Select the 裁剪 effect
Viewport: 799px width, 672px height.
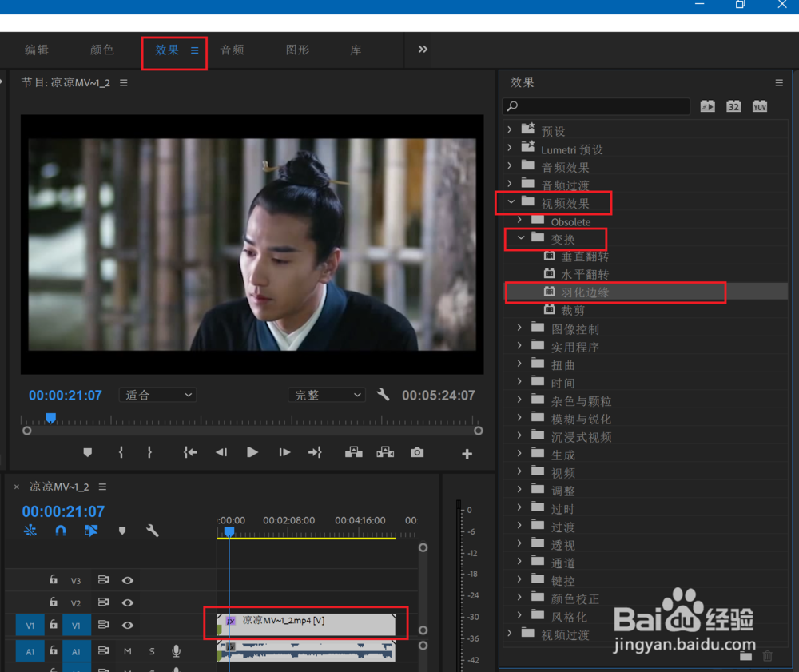[573, 310]
